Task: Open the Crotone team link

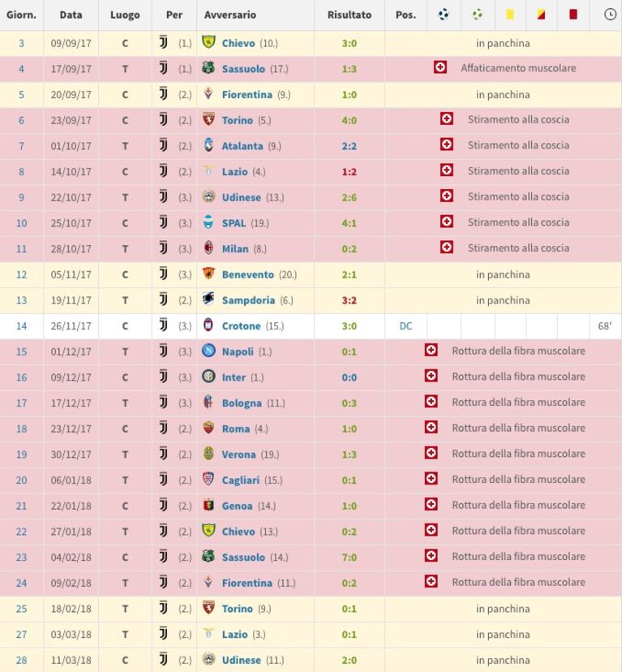Action: (x=241, y=326)
